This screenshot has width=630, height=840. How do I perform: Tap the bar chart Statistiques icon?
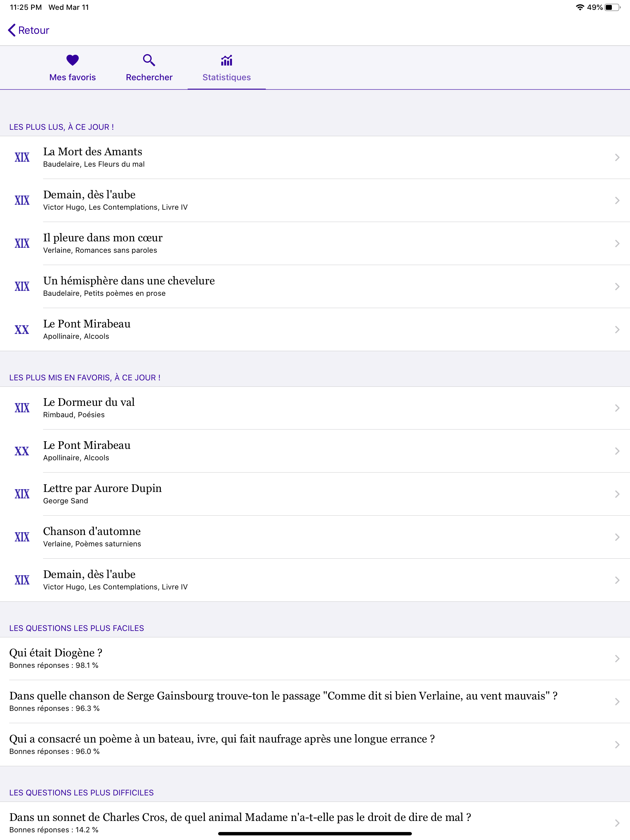pyautogui.click(x=226, y=60)
